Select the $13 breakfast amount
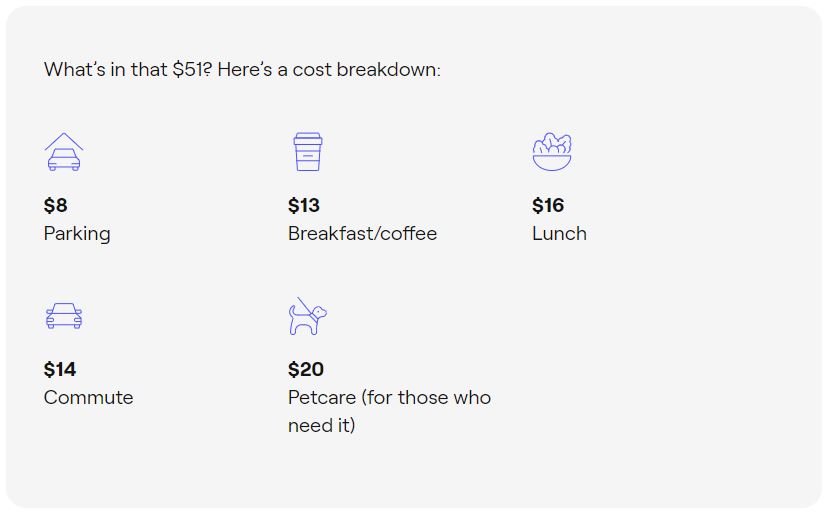This screenshot has height=515, width=827. pos(304,205)
